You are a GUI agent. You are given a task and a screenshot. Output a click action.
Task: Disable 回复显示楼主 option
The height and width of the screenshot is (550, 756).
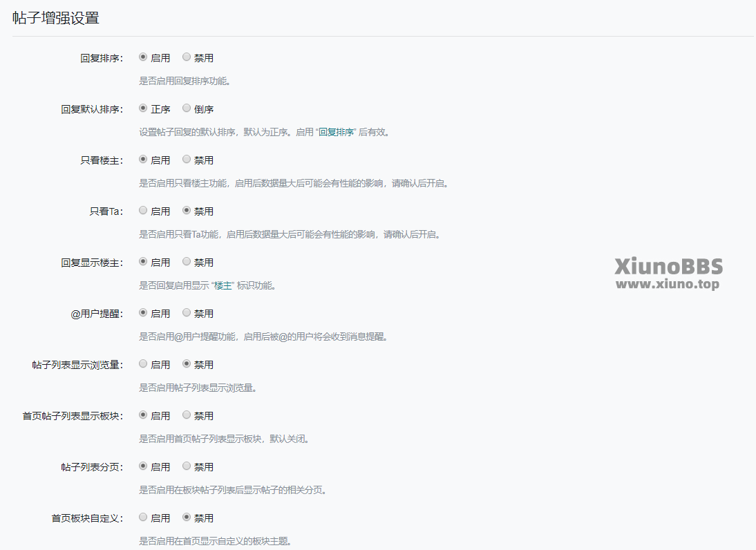point(187,262)
